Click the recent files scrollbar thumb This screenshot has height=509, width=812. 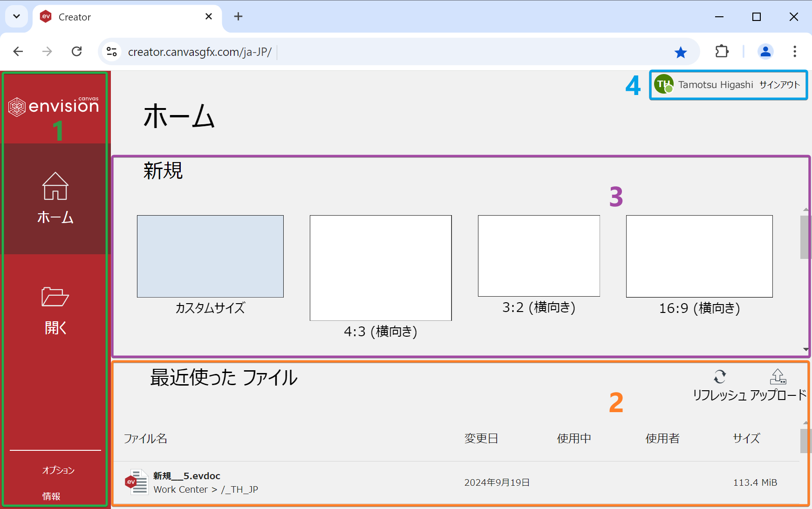pyautogui.click(x=805, y=441)
